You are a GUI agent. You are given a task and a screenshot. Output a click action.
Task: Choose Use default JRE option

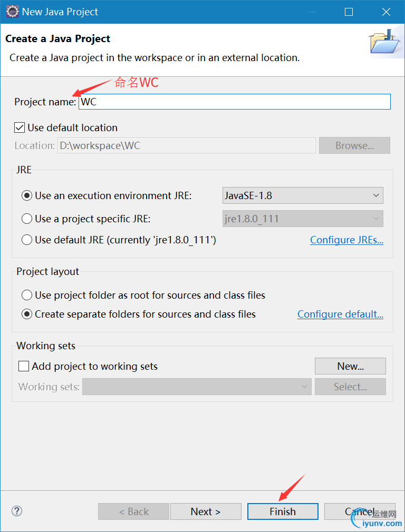tap(27, 240)
